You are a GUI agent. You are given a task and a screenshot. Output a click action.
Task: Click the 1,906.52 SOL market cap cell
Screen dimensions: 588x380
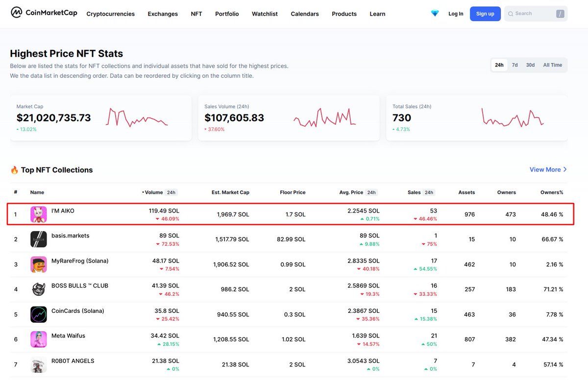pyautogui.click(x=231, y=264)
